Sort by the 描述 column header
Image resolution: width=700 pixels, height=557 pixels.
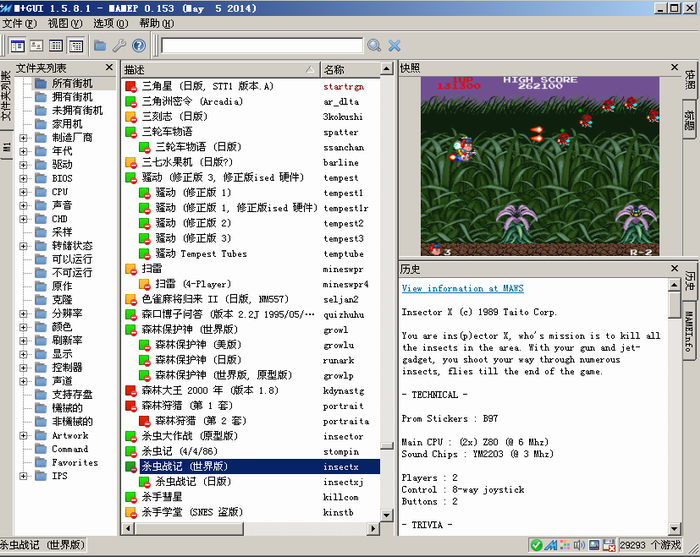[x=221, y=70]
